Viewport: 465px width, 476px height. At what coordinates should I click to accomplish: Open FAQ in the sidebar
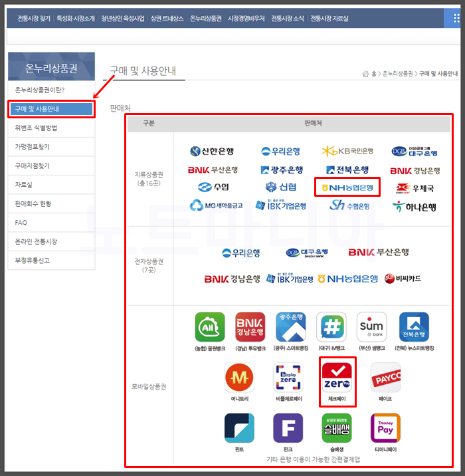pyautogui.click(x=51, y=223)
